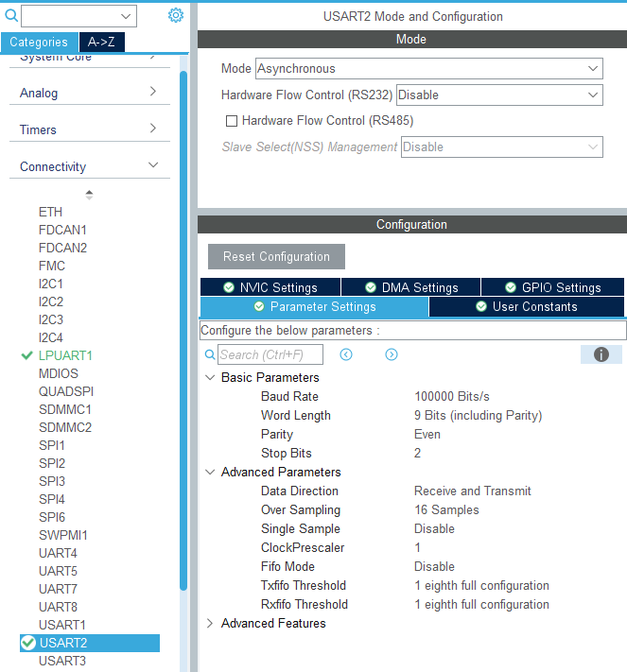
Task: Expand the Analog category
Action: tap(90, 93)
